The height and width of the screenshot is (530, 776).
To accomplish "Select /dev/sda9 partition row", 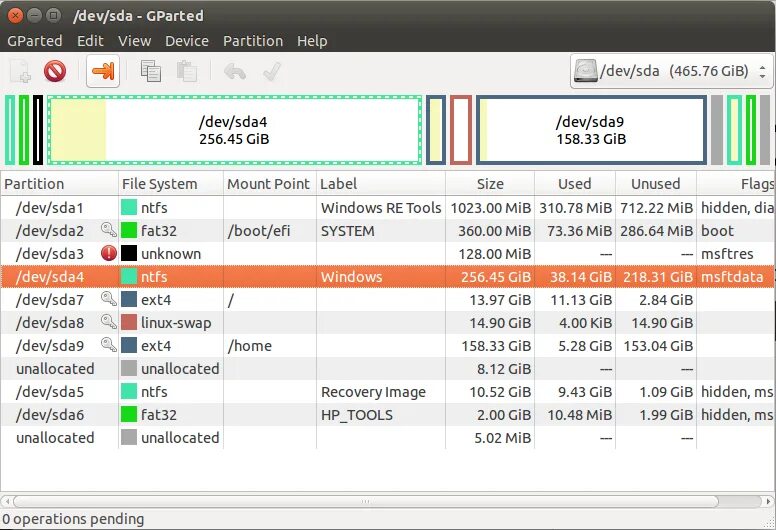I will point(388,345).
